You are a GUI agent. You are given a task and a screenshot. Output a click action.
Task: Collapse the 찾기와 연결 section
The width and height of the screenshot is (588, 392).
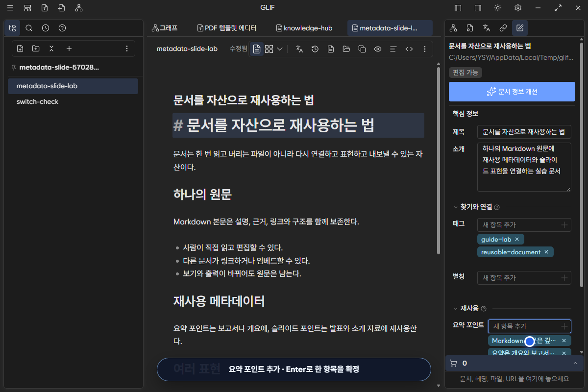pos(456,207)
